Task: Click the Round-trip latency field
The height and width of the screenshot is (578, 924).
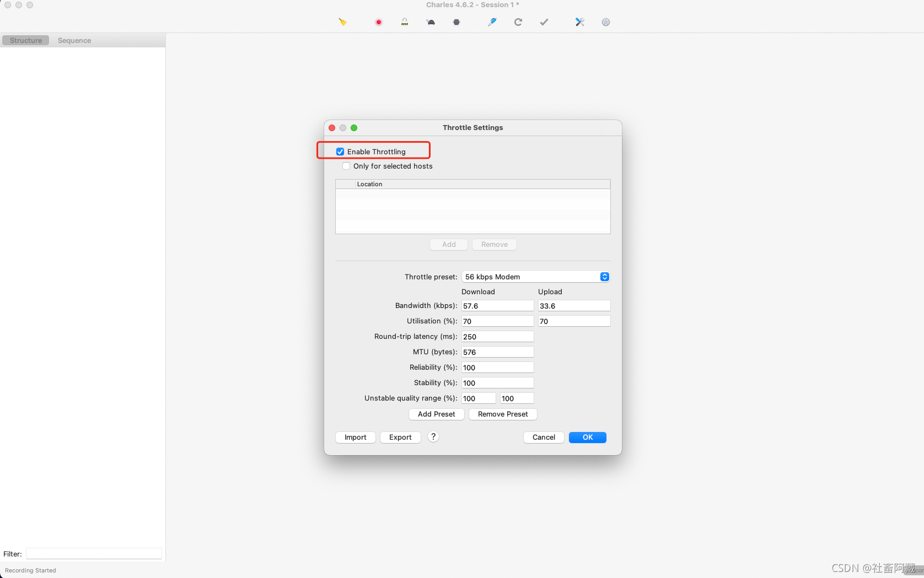Action: (x=498, y=337)
